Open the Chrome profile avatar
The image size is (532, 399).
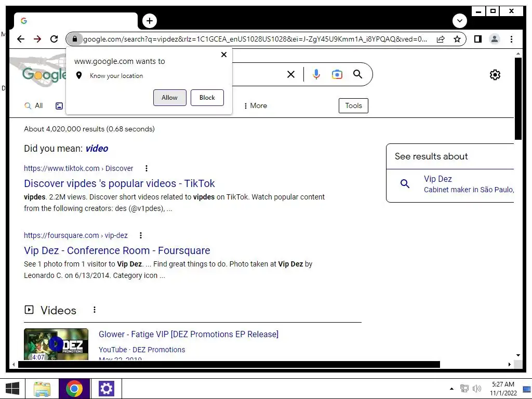[x=495, y=39]
